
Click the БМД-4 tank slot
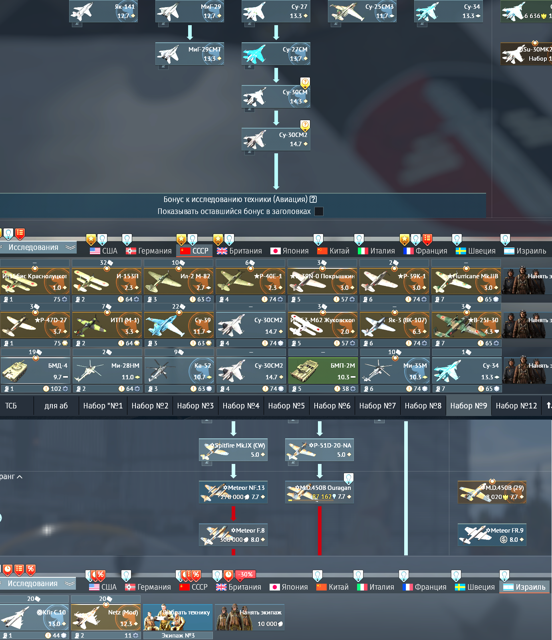coord(35,370)
